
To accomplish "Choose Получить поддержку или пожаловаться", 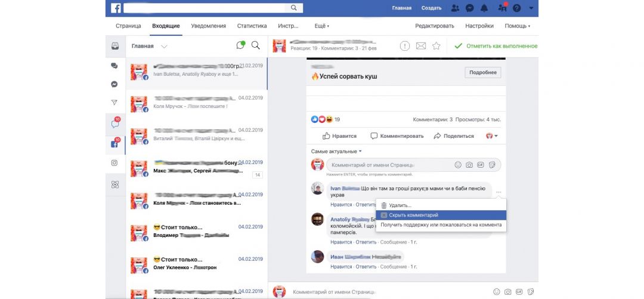I will click(441, 225).
